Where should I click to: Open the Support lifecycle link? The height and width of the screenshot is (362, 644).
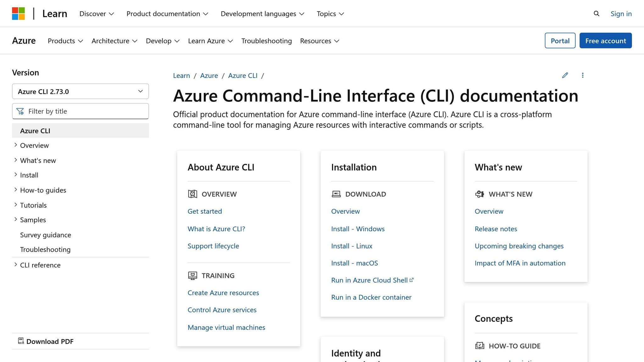coord(213,246)
